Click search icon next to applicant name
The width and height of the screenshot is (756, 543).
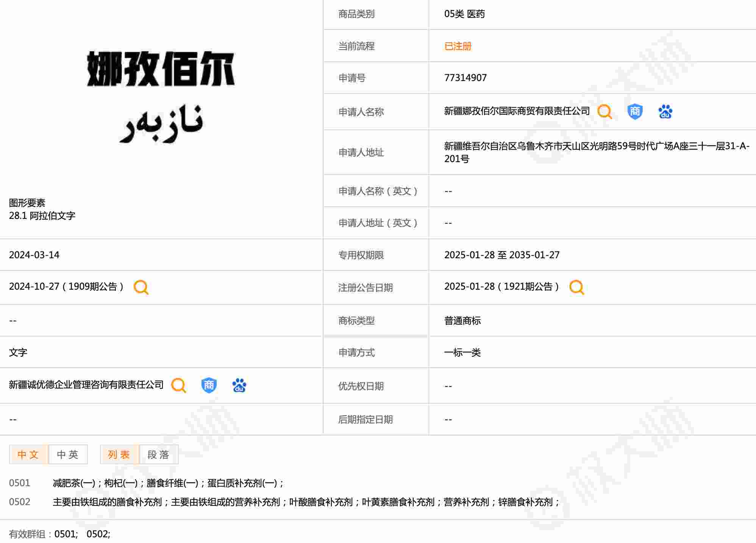coord(604,112)
